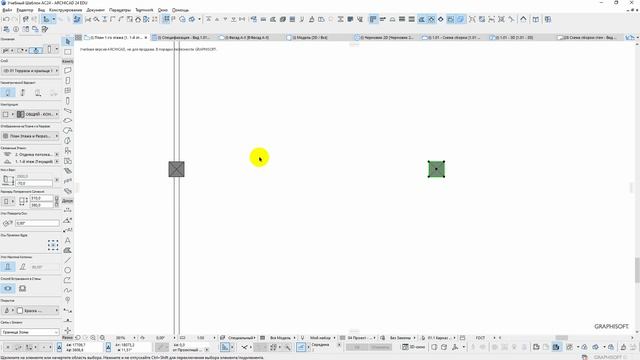Click the magnifier find-and-select icon
This screenshot has width=640, height=360.
[x=96, y=19]
